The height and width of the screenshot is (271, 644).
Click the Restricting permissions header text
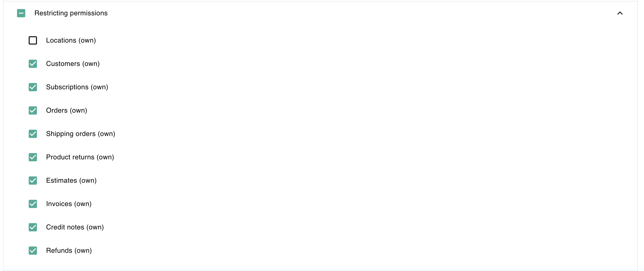pos(71,13)
